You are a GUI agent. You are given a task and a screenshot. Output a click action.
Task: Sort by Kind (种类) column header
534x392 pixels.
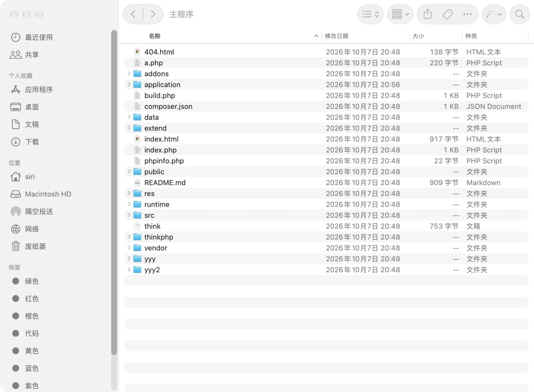pos(471,36)
